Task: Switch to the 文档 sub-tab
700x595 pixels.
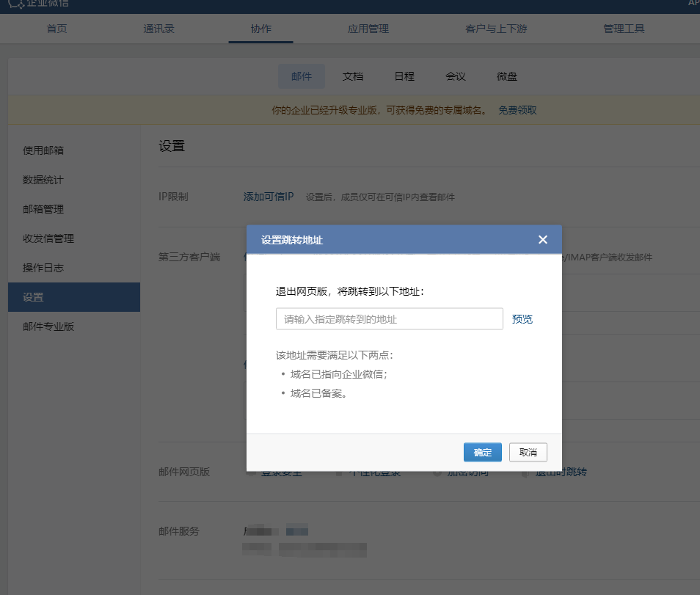Action: [x=353, y=76]
